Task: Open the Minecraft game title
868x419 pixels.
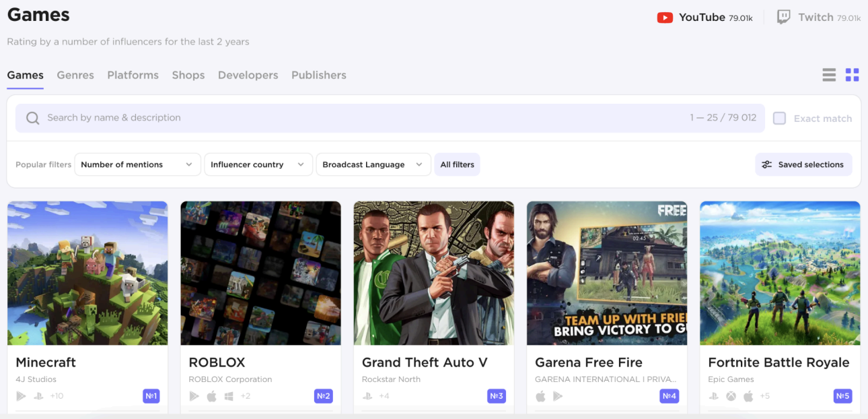Action: tap(46, 362)
